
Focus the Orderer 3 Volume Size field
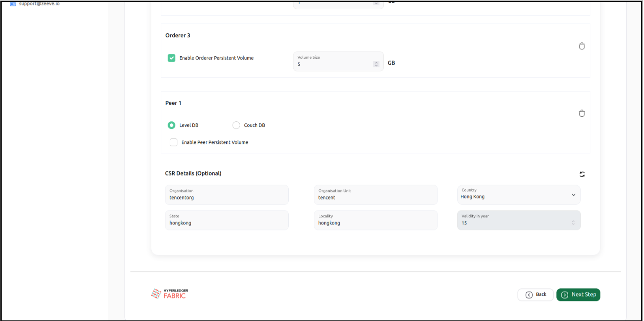click(334, 64)
